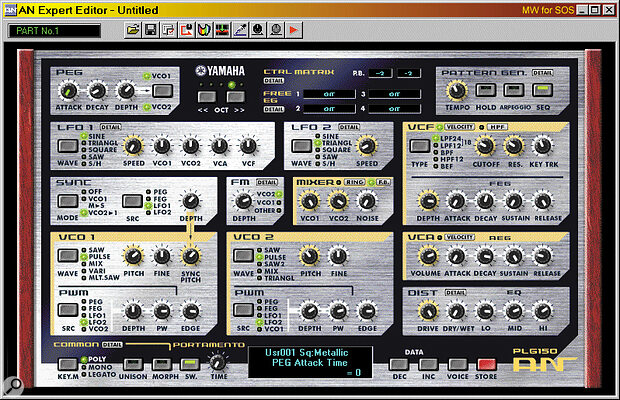This screenshot has height=400, width=620.
Task: Click the first P.B. range value field
Action: (x=380, y=73)
